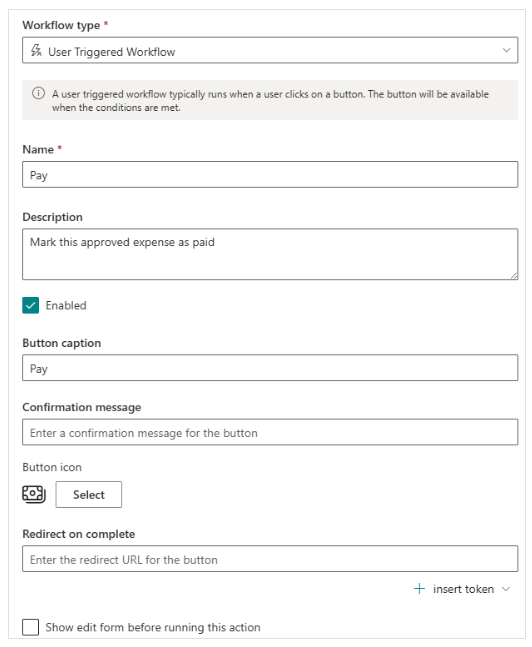Click the money bill button icon preview

tap(34, 494)
